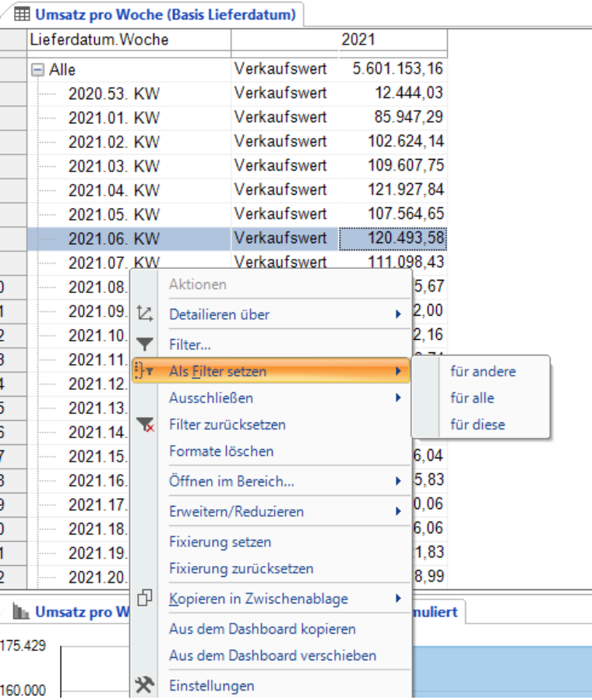The image size is (592, 700).
Task: Click the table icon beside Umsatz pro Woche tab
Action: [22, 14]
